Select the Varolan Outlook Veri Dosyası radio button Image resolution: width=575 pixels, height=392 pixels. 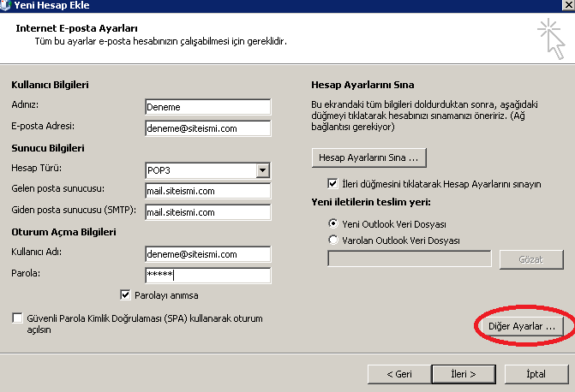coord(333,240)
